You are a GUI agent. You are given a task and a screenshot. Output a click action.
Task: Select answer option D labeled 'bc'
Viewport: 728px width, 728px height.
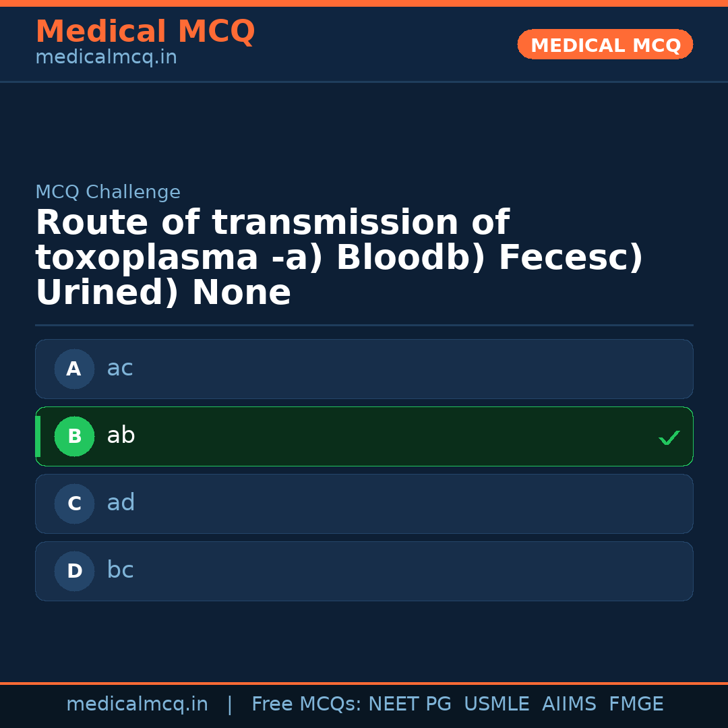pos(364,571)
